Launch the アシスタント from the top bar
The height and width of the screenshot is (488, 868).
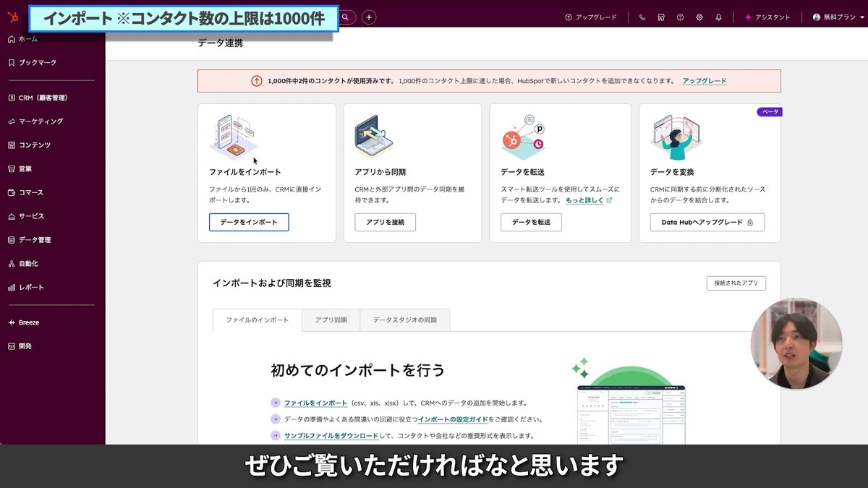point(768,16)
